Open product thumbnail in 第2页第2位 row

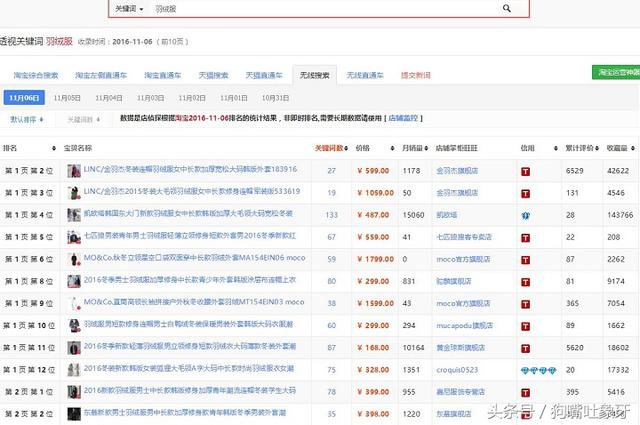pos(74,414)
